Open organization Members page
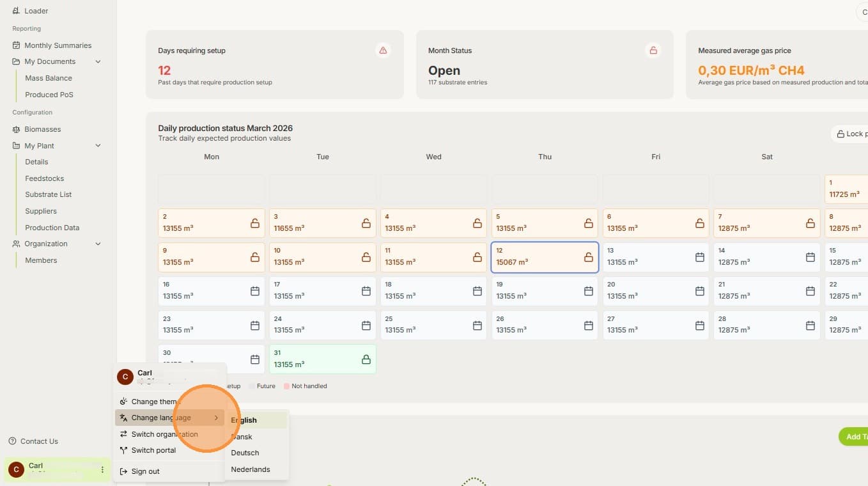 (41, 260)
